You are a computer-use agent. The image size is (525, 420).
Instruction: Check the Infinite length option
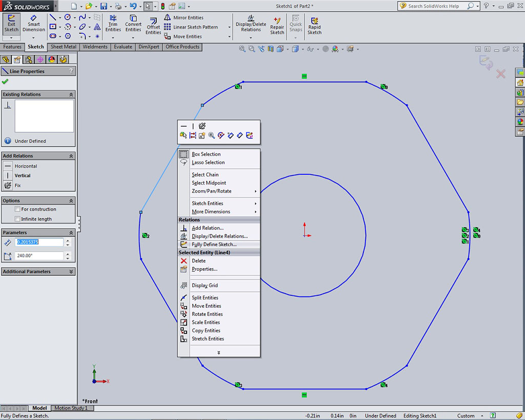(x=18, y=219)
